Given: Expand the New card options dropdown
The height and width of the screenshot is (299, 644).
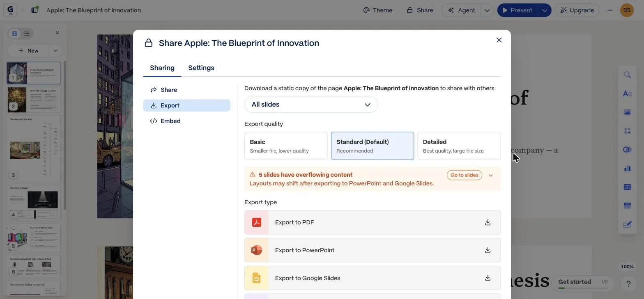Looking at the screenshot, I should (x=55, y=51).
